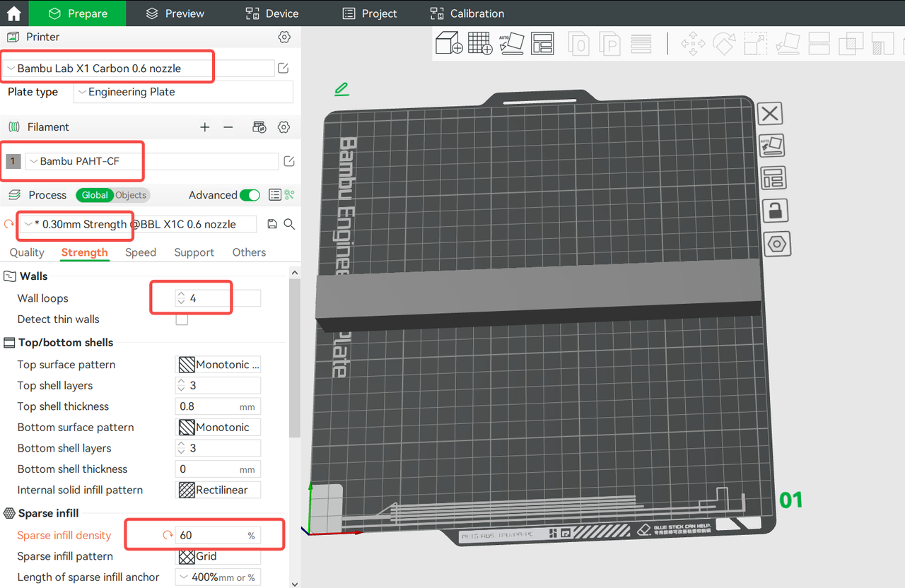Screen dimensions: 905x588
Task: Open filament settings gear icon
Action: click(284, 127)
